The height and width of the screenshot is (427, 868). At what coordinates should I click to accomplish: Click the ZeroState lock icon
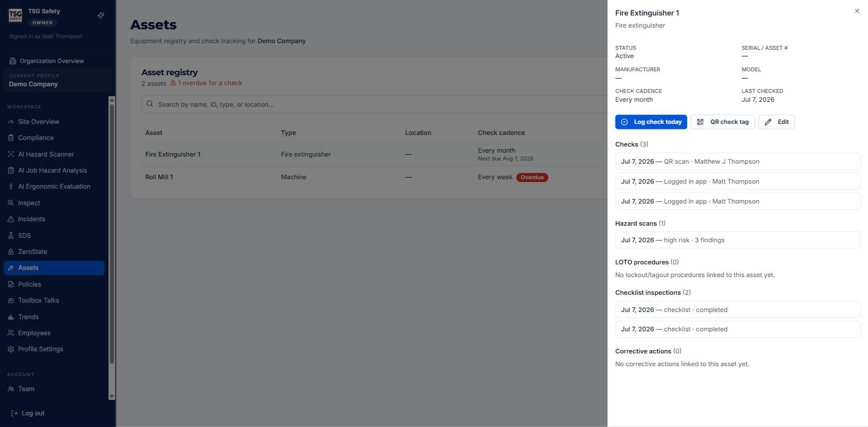[x=11, y=252]
